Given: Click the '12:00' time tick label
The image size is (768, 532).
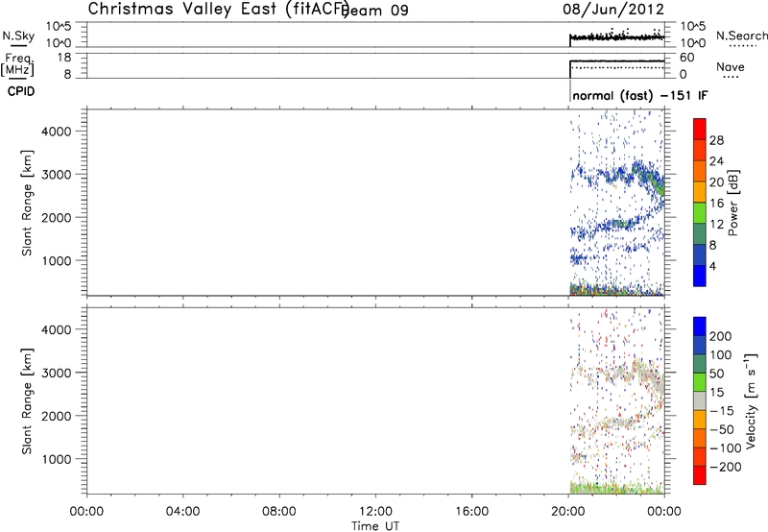Looking at the screenshot, I should point(375,512).
